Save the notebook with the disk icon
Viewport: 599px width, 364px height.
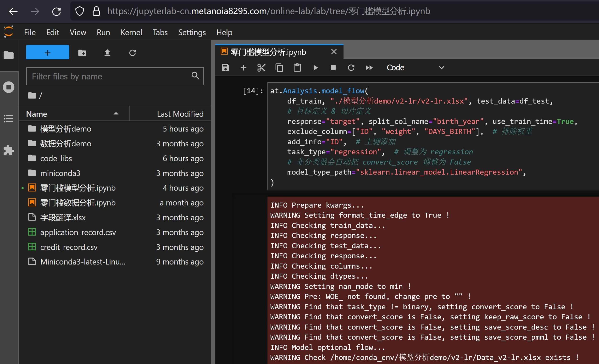coord(225,67)
